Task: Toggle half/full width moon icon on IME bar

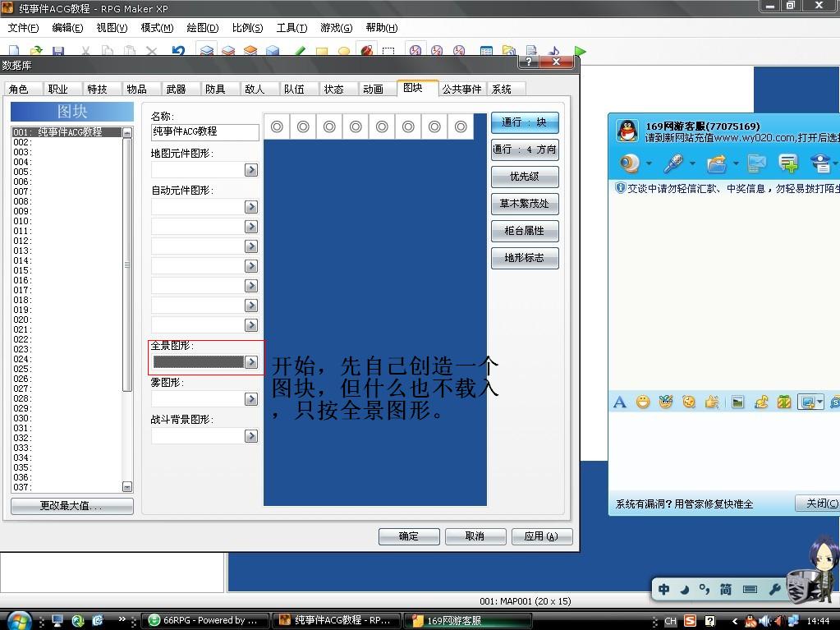Action: click(685, 589)
